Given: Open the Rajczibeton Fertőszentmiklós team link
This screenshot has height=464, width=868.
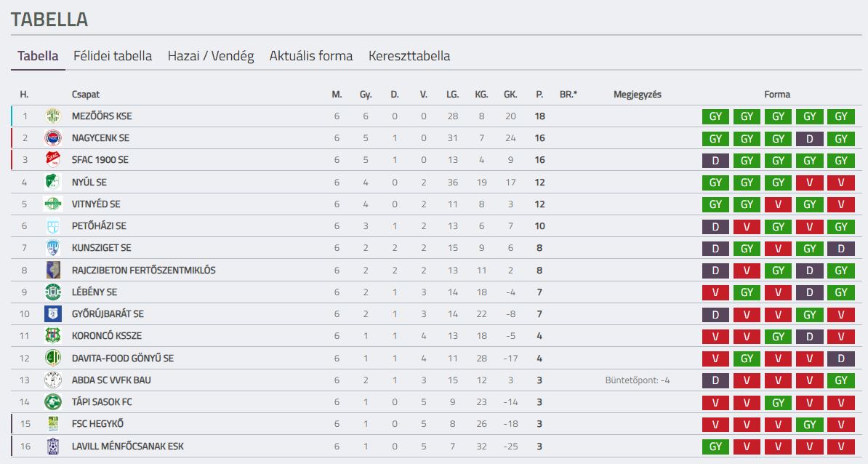Looking at the screenshot, I should (x=144, y=271).
